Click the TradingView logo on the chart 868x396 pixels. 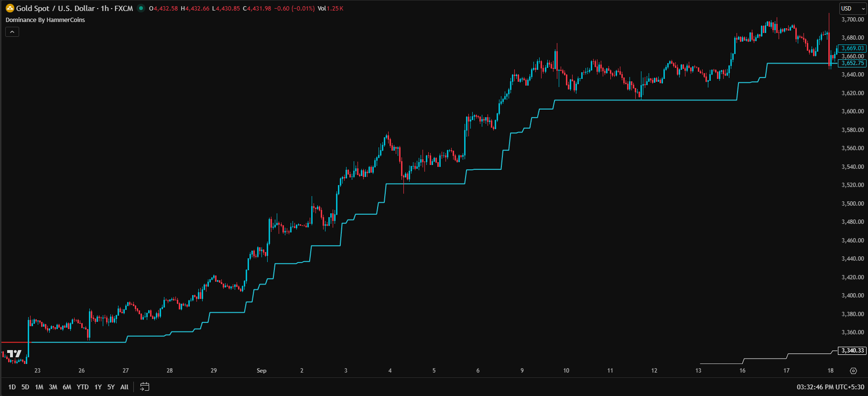click(14, 354)
